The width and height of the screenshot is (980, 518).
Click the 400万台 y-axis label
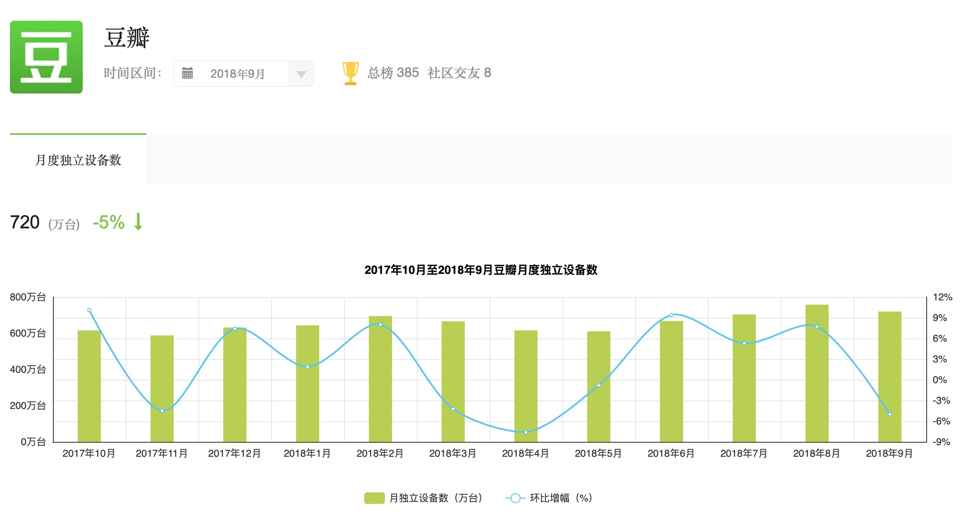click(x=28, y=369)
